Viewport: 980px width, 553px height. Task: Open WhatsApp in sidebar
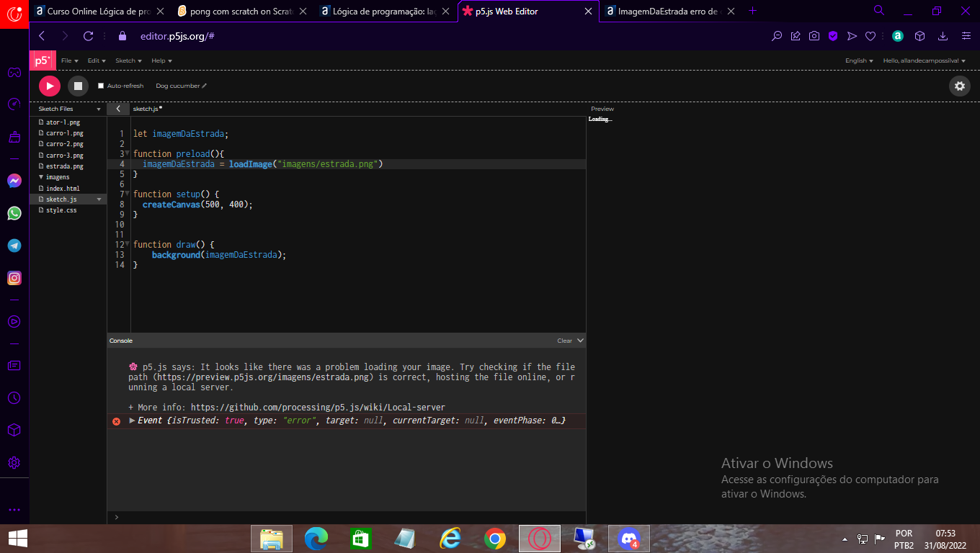(14, 213)
